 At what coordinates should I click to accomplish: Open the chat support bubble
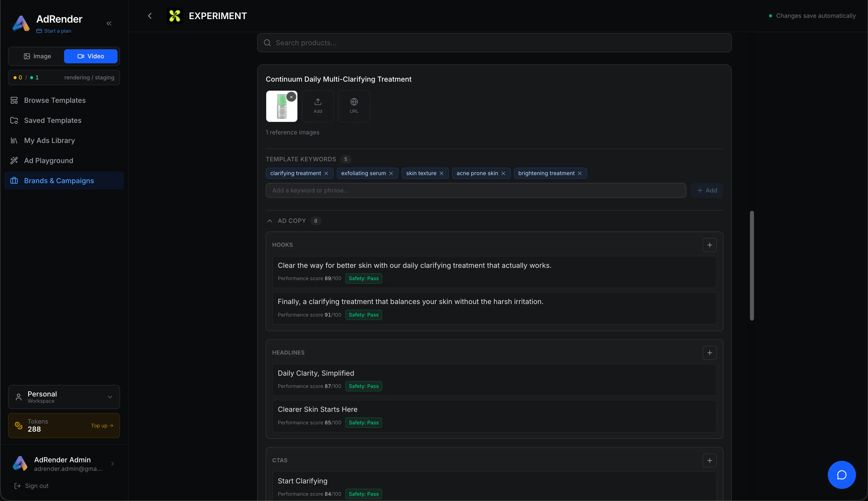click(842, 475)
